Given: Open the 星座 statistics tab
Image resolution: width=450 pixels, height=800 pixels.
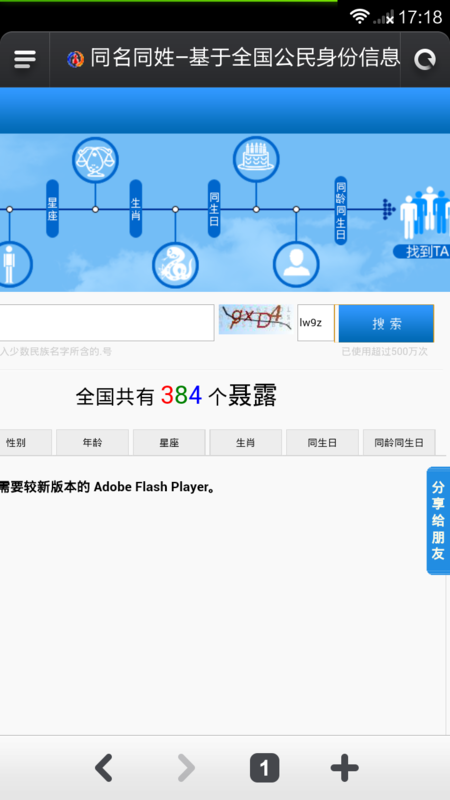Looking at the screenshot, I should (x=169, y=442).
